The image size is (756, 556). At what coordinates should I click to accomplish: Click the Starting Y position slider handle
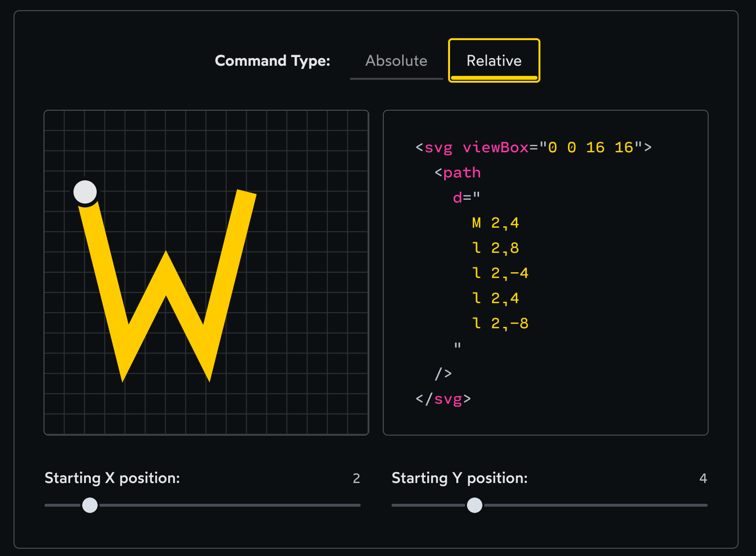point(475,505)
